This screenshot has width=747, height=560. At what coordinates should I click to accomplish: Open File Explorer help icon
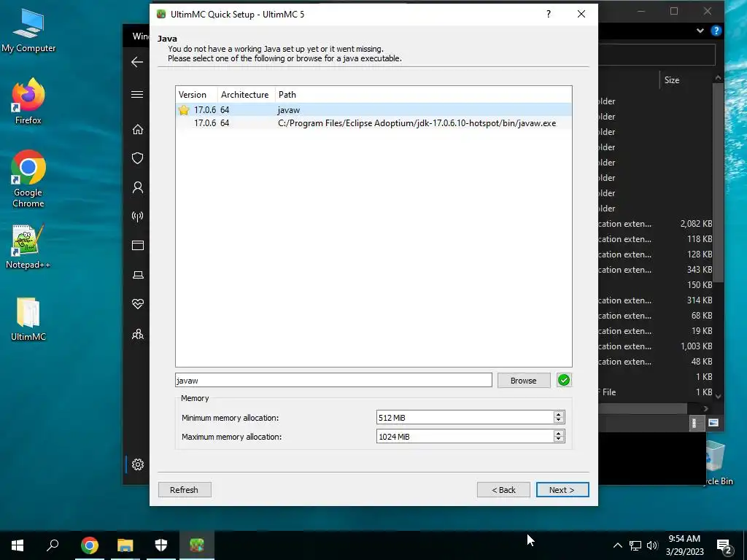click(x=716, y=31)
